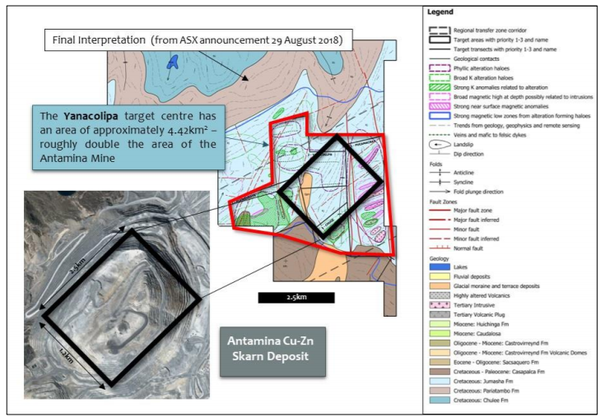Click the pink Tertiary Intrusive swatch

pyautogui.click(x=439, y=305)
